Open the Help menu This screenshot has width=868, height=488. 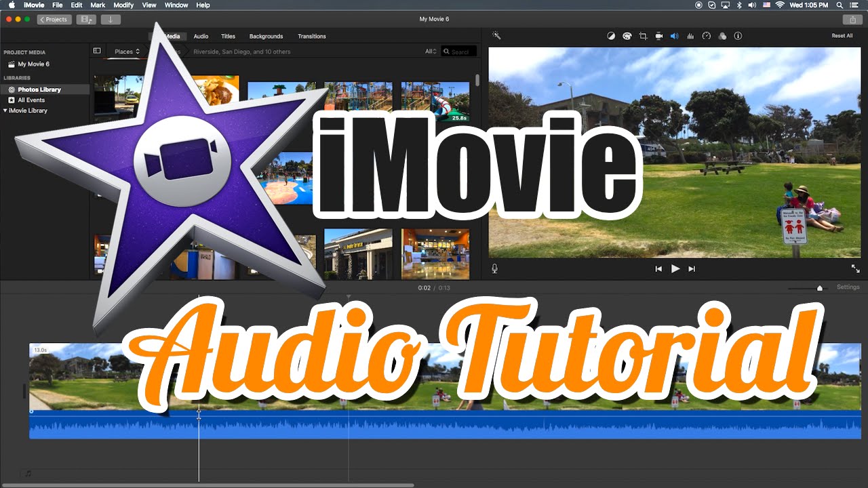(203, 5)
